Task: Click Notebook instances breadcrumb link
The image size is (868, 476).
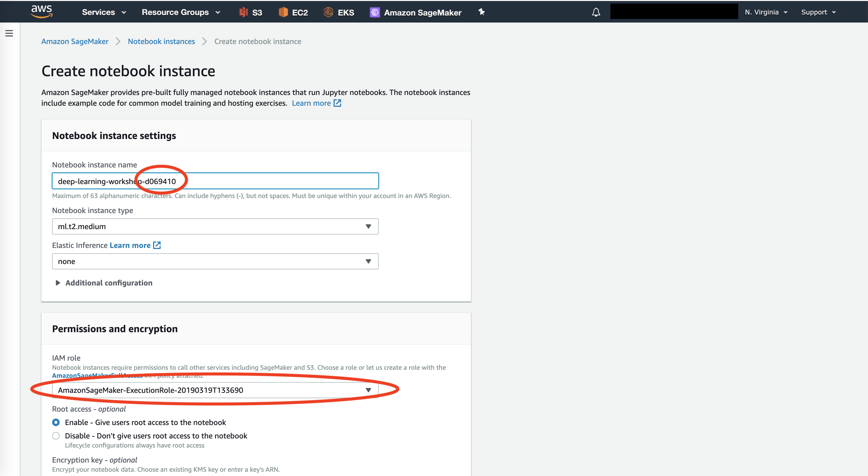Action: coord(161,41)
